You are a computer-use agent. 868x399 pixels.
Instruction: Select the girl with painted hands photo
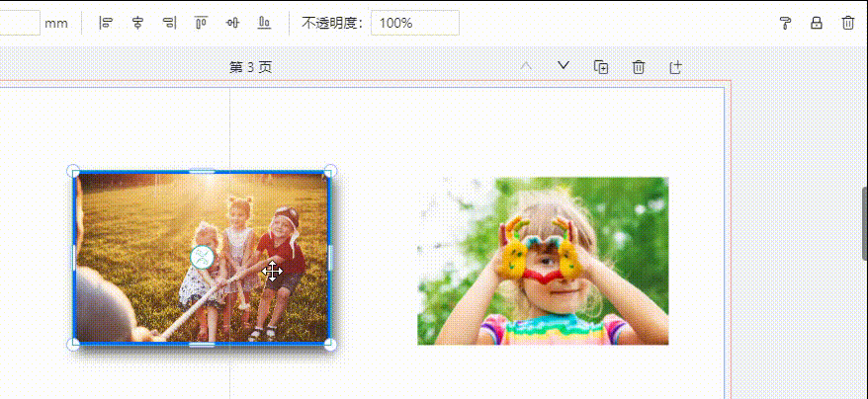(x=543, y=261)
